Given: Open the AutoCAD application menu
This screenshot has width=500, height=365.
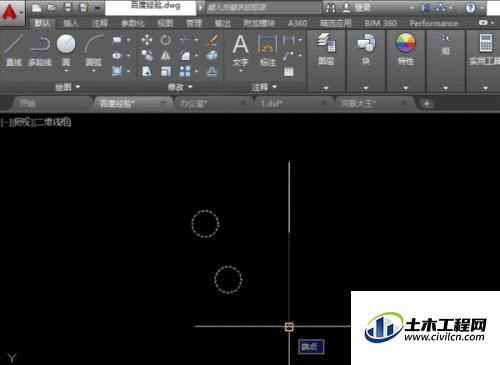Looking at the screenshot, I should point(12,13).
